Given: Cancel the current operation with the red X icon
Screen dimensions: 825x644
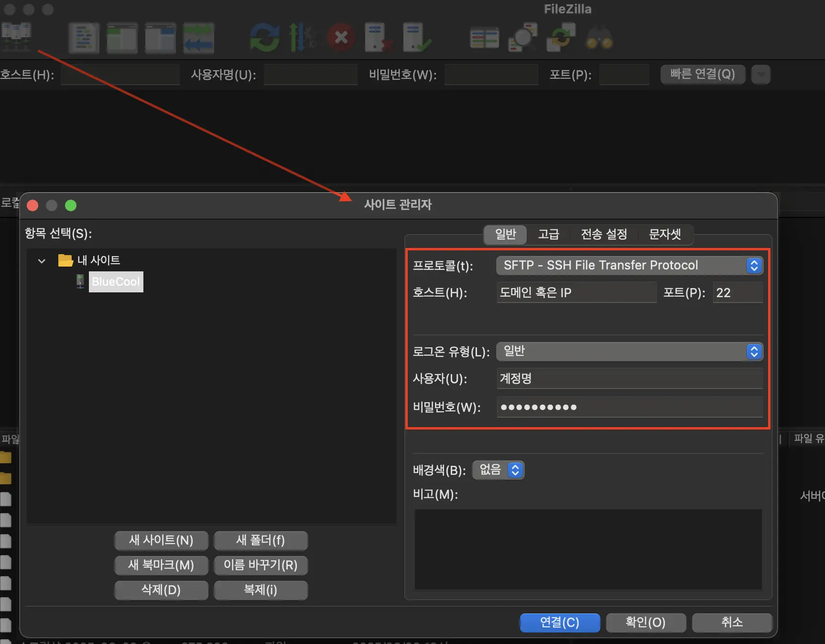Looking at the screenshot, I should [x=341, y=37].
